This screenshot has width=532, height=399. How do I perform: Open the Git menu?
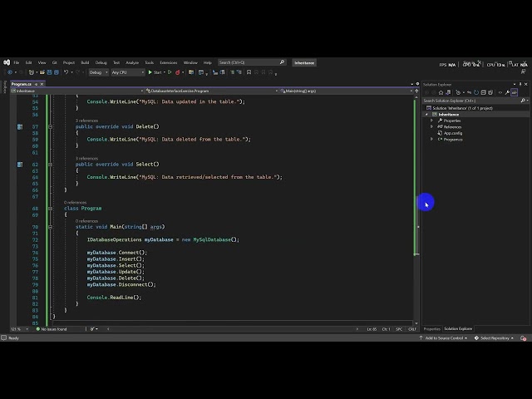[x=54, y=62]
